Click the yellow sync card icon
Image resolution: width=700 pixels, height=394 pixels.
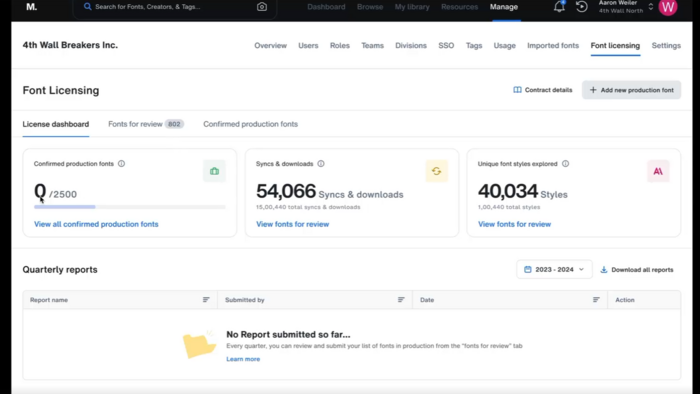pos(436,171)
